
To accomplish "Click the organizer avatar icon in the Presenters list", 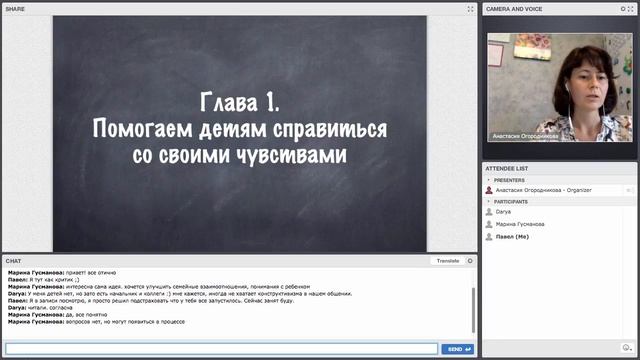I will (x=489, y=190).
